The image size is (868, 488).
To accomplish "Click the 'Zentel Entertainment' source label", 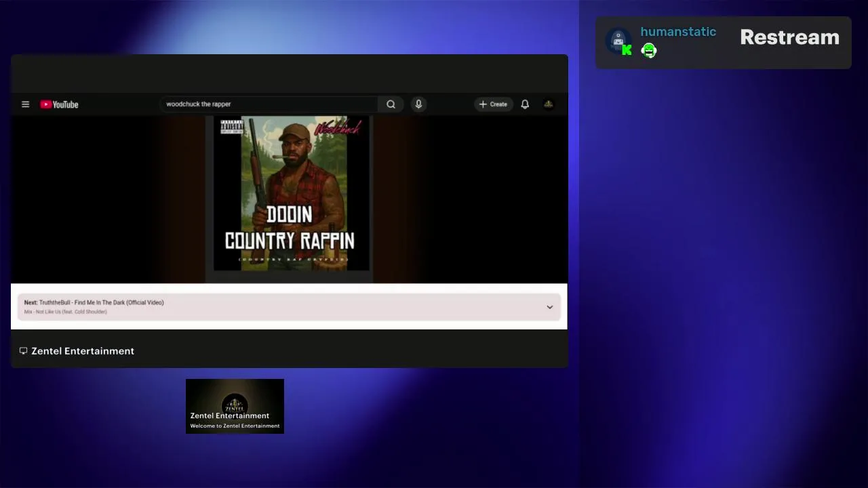I will tap(83, 351).
